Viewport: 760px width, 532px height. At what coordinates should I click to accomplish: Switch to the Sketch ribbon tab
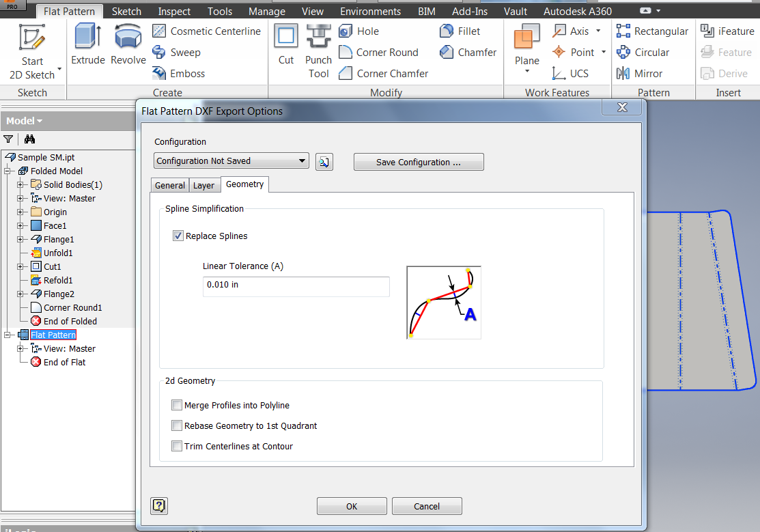pyautogui.click(x=126, y=11)
